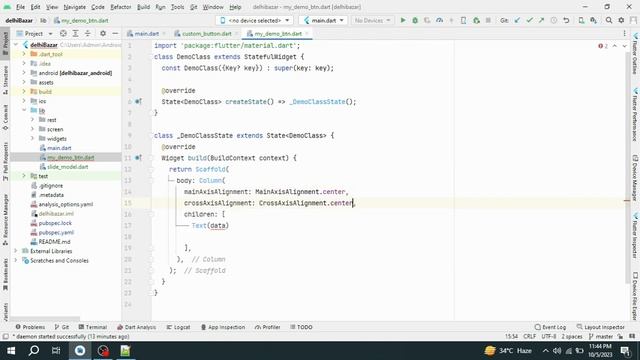
Task: Open the TODO tool window
Action: coord(301,327)
